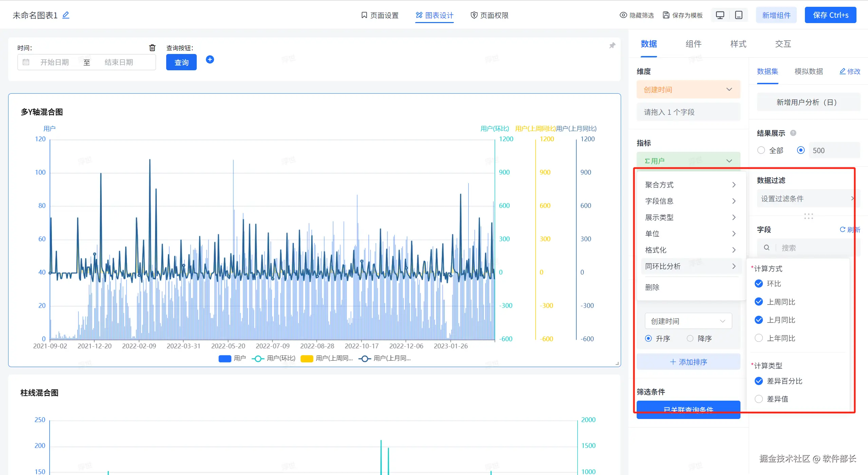Switch to desktop preview mode icon
Viewport: 868px width, 475px height.
pyautogui.click(x=720, y=15)
